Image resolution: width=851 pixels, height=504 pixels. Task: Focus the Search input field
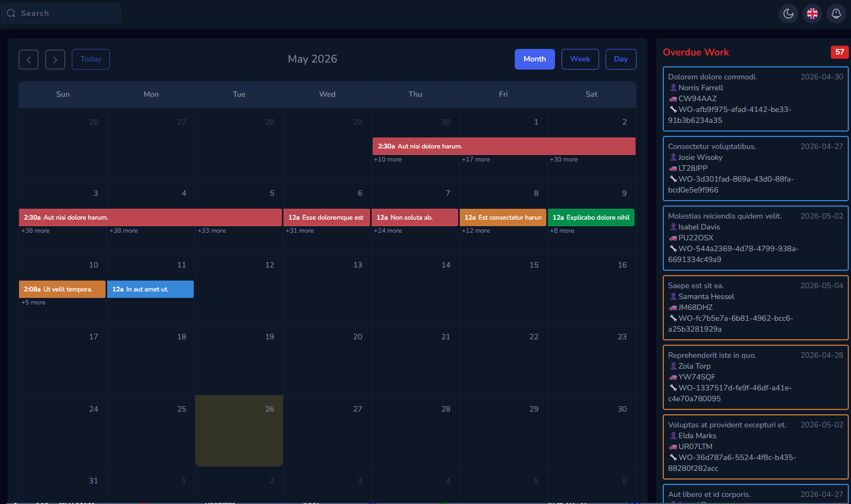point(61,14)
